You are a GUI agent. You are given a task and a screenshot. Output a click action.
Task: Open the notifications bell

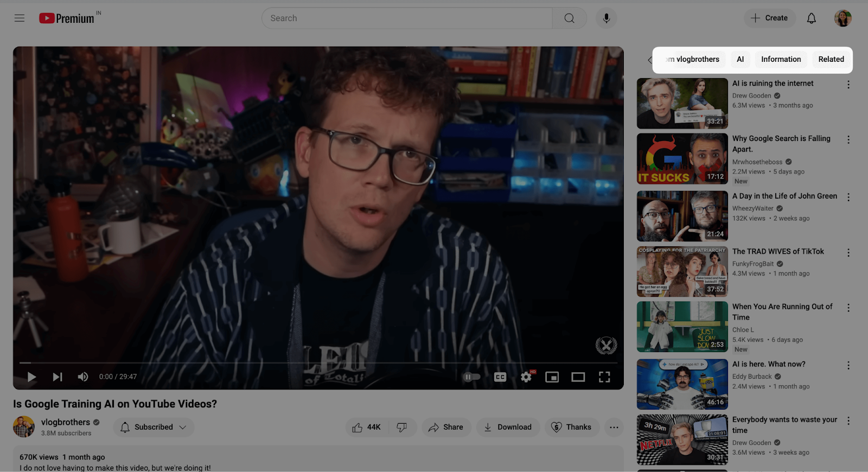pos(812,18)
